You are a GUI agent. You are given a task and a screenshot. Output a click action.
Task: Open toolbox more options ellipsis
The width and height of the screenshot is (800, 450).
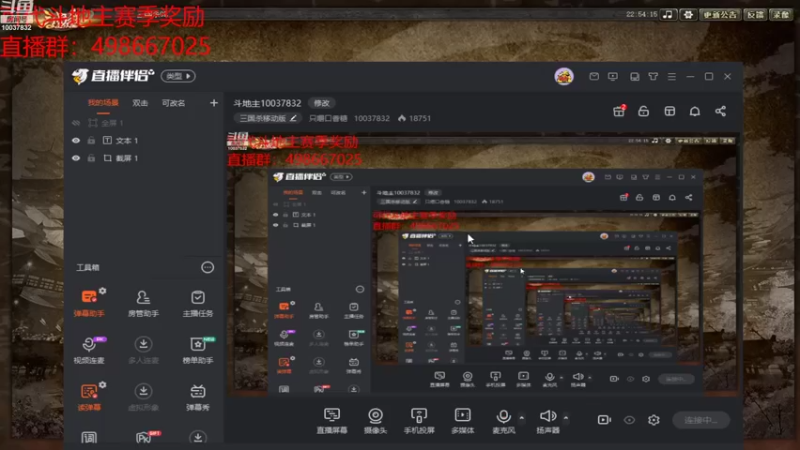coord(207,267)
